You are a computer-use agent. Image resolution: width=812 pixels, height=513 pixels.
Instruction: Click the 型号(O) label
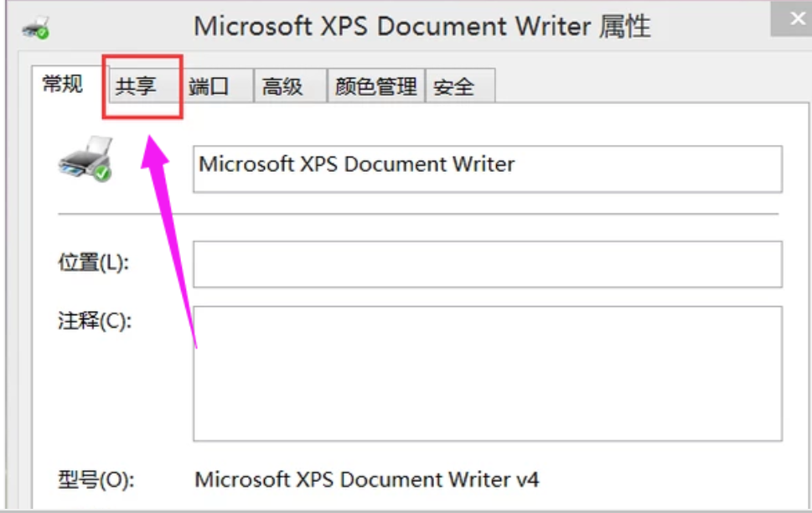point(96,480)
